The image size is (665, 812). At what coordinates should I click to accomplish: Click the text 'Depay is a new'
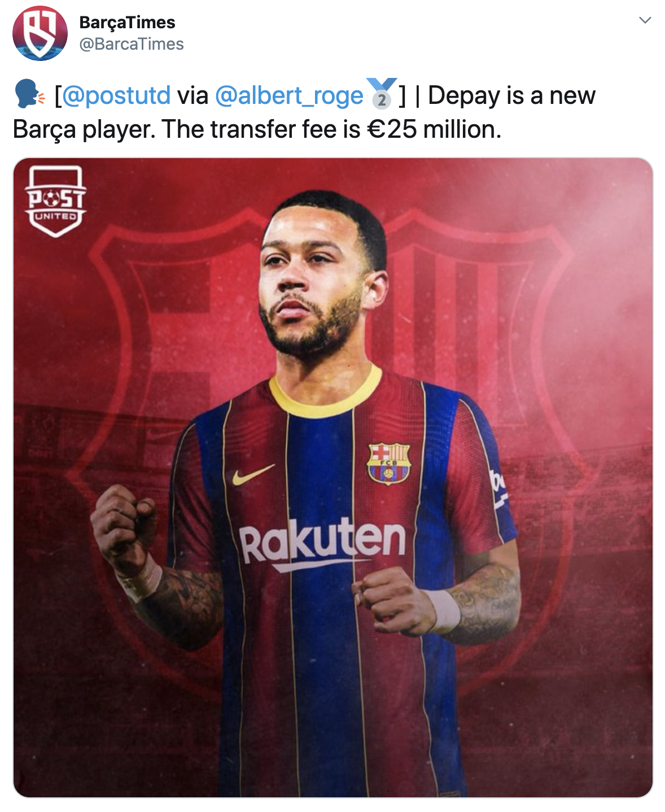click(511, 95)
